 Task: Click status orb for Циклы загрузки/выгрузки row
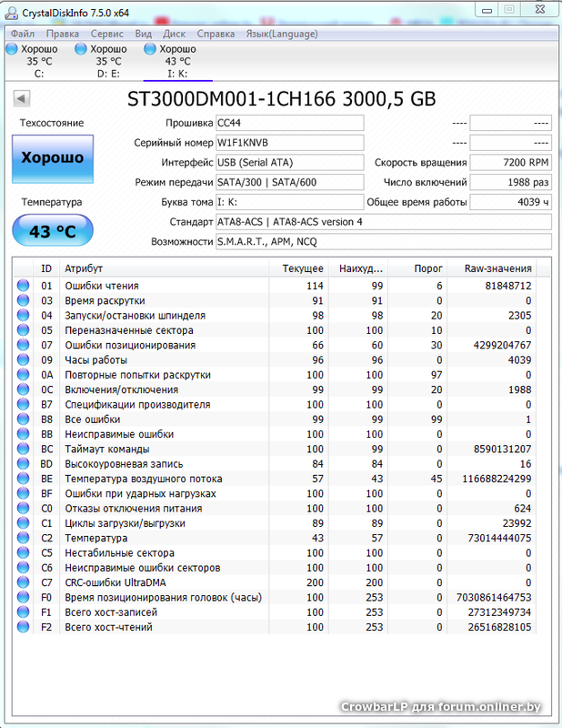click(x=24, y=523)
